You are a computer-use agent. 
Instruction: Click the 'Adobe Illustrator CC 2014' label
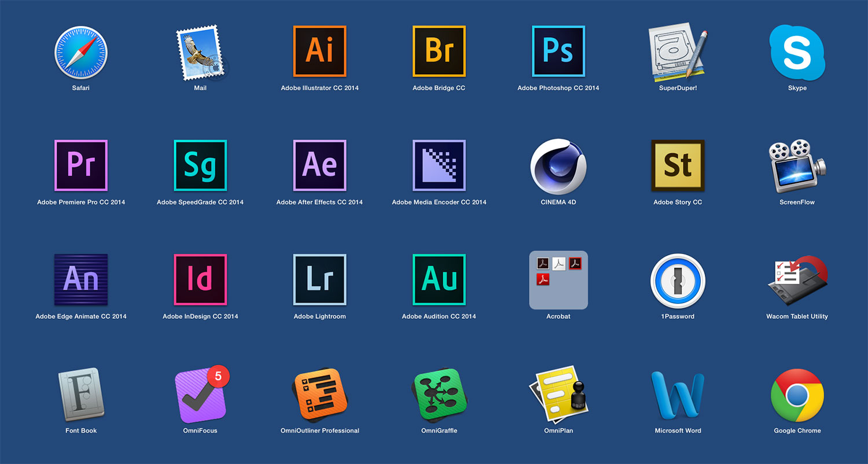click(319, 88)
